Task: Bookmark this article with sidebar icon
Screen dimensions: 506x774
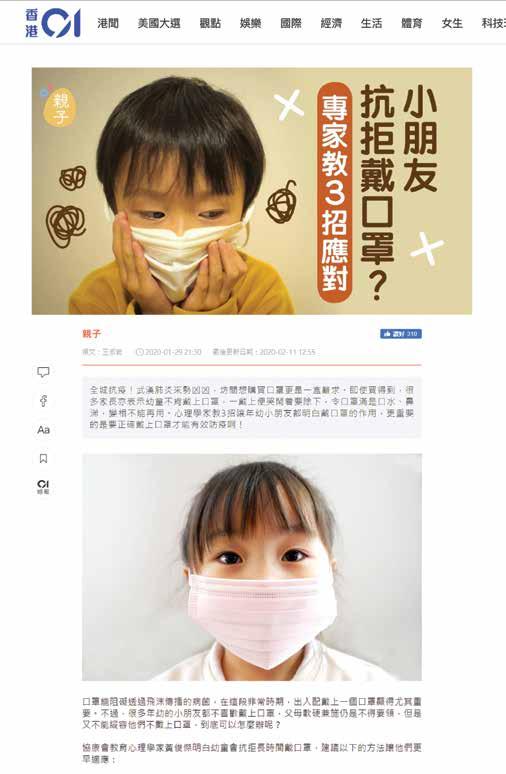Action: point(43,459)
